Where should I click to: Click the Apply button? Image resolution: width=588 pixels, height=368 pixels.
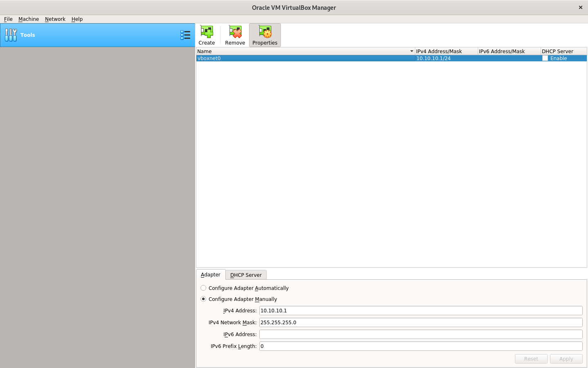coord(566,359)
